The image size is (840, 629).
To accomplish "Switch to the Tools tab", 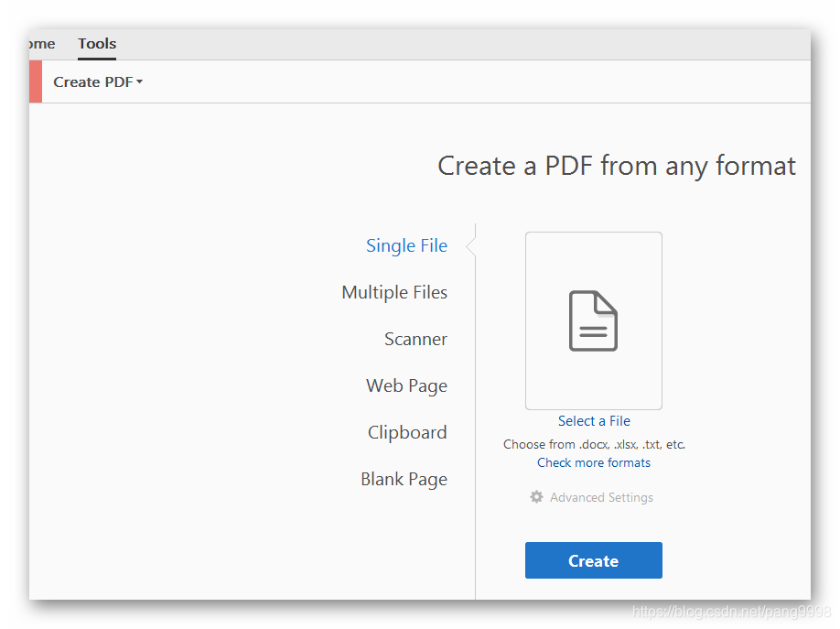I will [96, 43].
